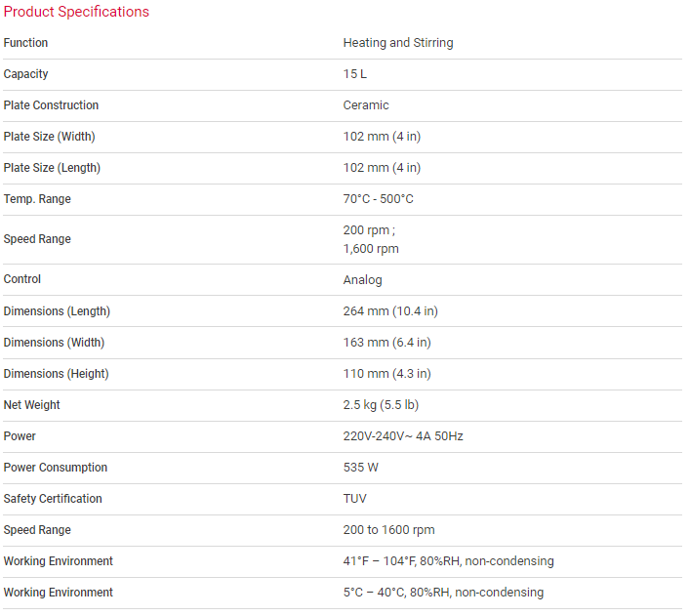Click the 1,600 rpm speed value
690x616 pixels.
[371, 249]
